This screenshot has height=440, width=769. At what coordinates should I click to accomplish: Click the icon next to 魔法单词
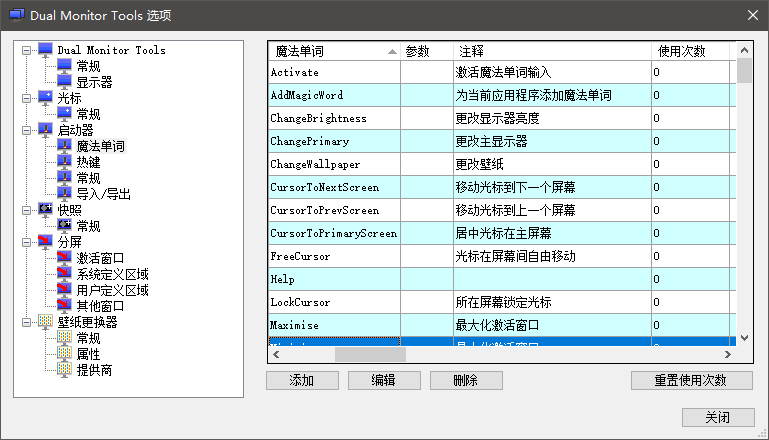(64, 146)
